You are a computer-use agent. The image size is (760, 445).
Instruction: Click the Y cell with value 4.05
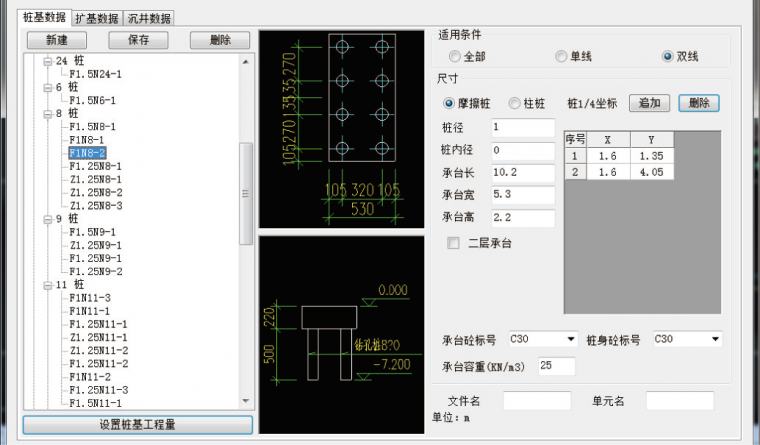click(x=652, y=172)
